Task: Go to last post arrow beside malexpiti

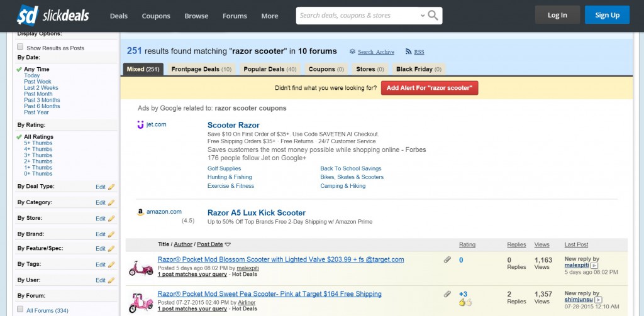Action: 594,266
